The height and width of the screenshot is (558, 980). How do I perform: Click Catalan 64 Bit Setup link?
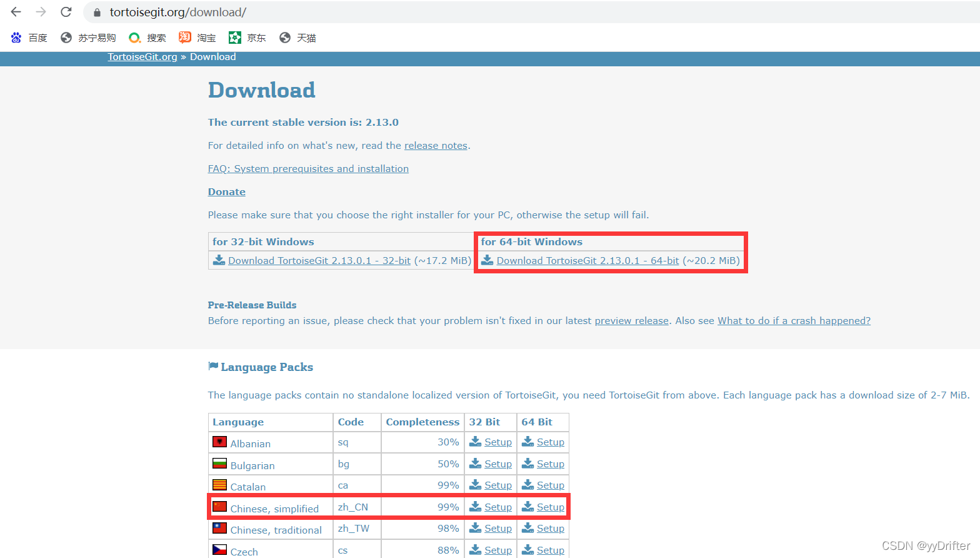point(551,485)
